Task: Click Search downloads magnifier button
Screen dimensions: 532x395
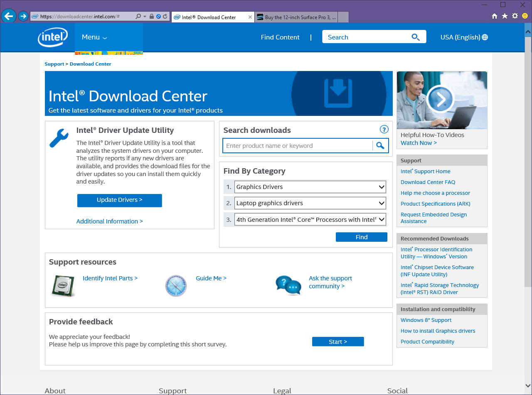Action: 380,145
